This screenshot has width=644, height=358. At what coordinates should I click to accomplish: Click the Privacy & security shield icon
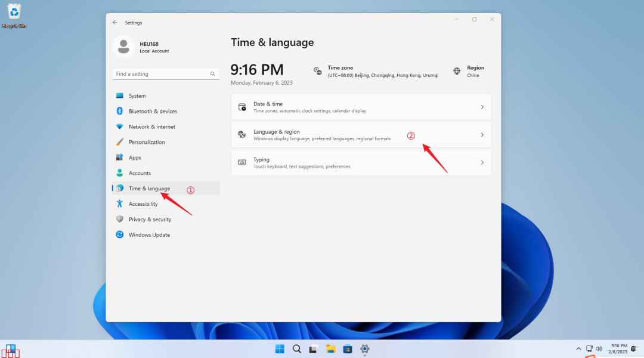[x=119, y=219]
